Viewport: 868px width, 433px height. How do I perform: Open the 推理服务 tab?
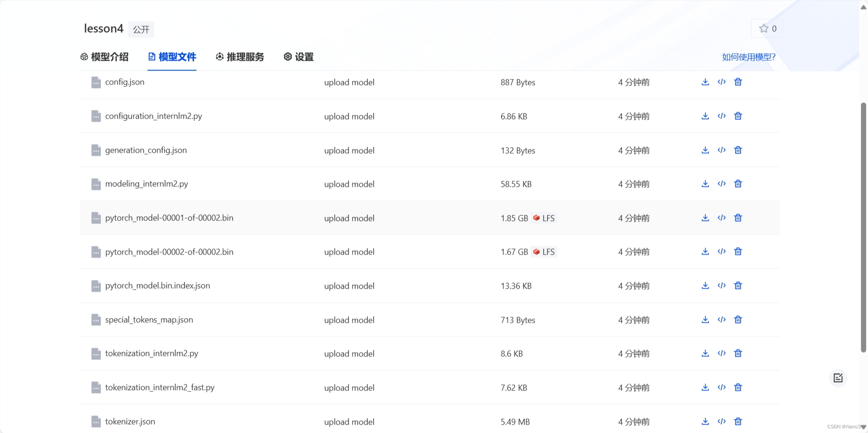click(240, 57)
